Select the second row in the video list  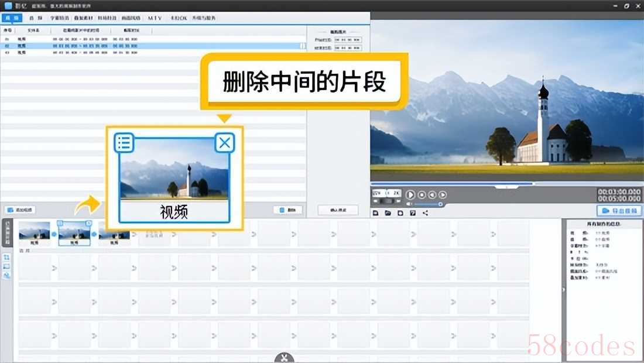152,46
